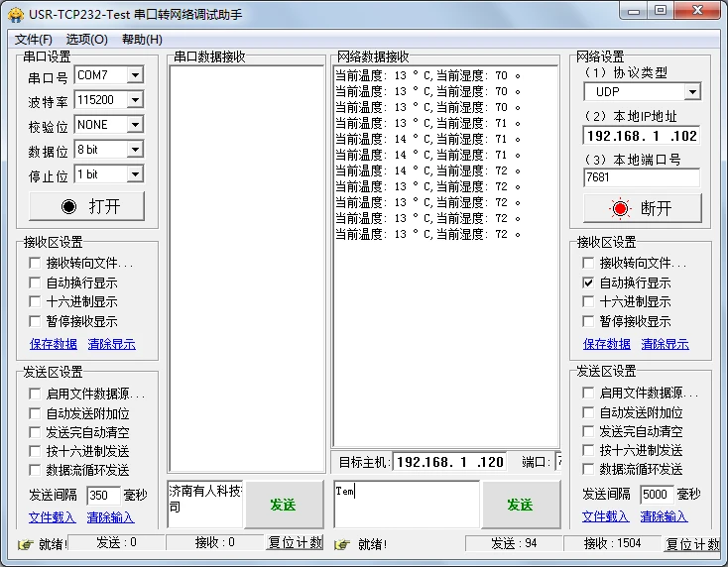Click the 本地端口号 field 7681

642,177
